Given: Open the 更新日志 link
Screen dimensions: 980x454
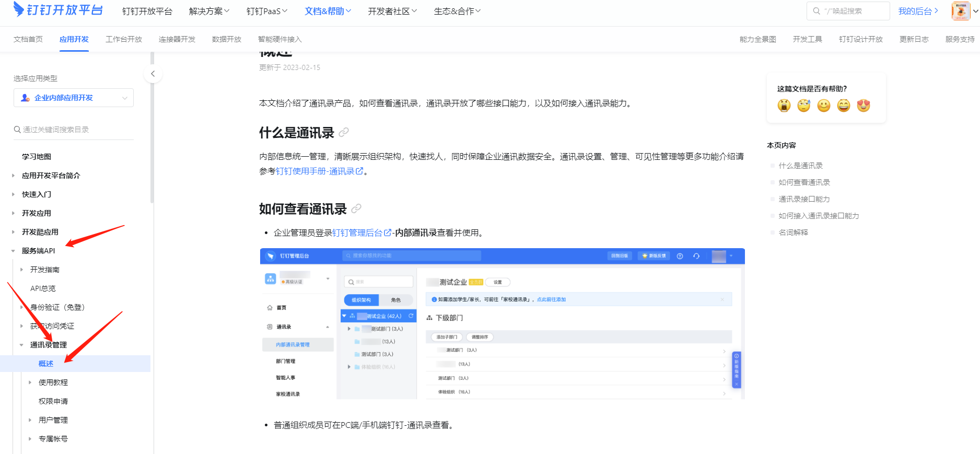Looking at the screenshot, I should click(914, 39).
